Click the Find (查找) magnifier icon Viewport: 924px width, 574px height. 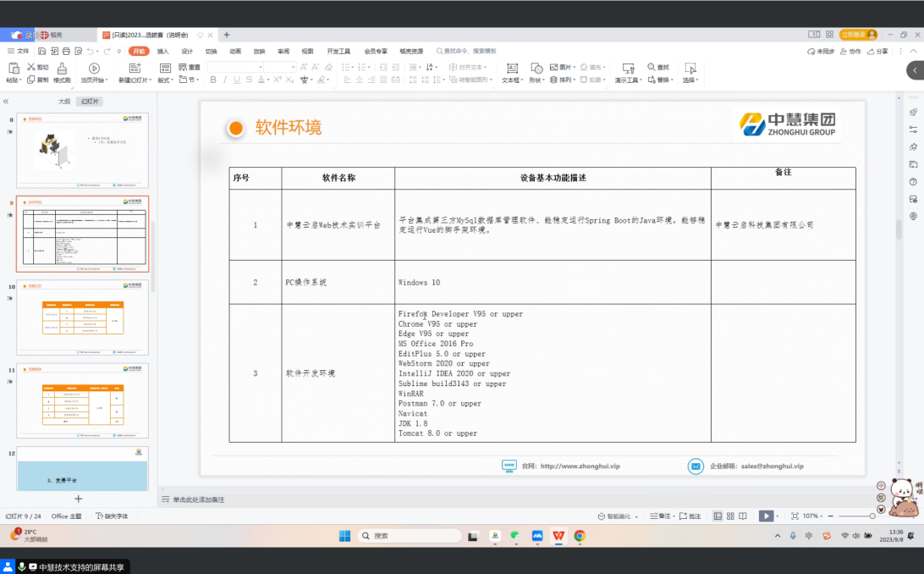[652, 67]
